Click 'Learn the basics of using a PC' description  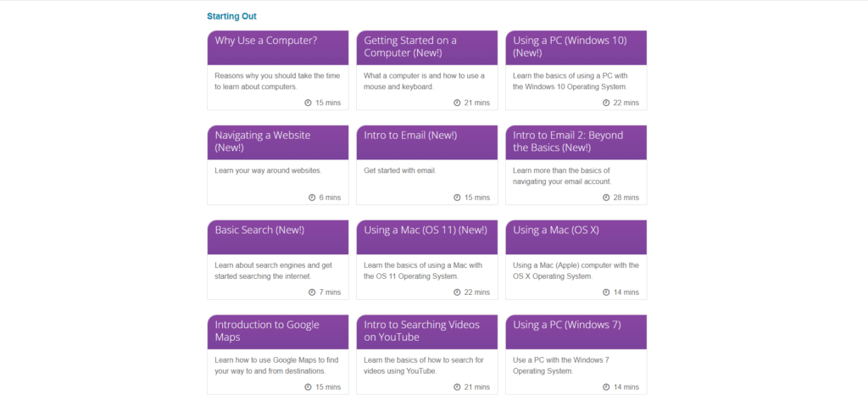tap(570, 81)
